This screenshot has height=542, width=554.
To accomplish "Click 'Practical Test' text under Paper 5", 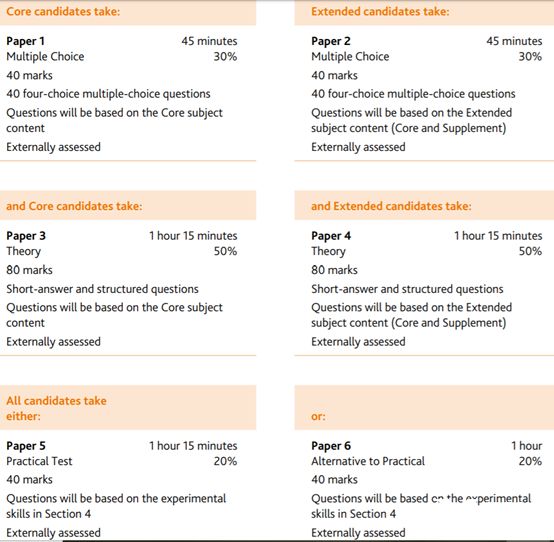I will coord(39,461).
